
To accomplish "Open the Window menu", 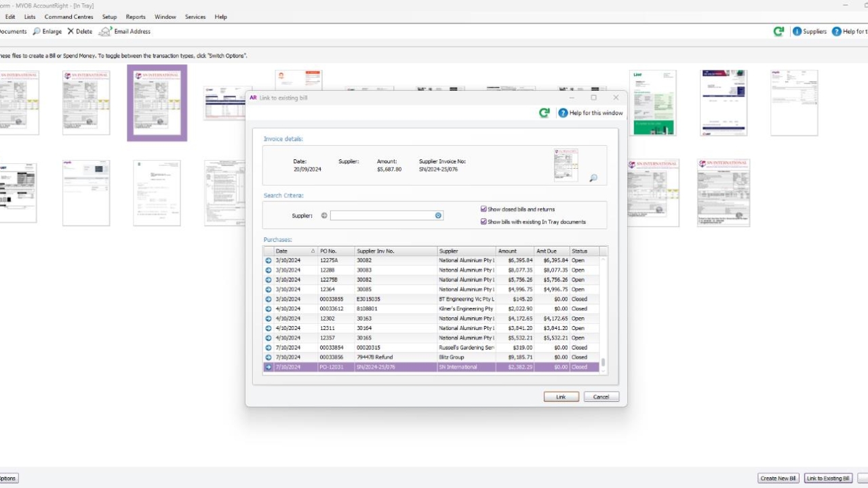I will pos(165,17).
